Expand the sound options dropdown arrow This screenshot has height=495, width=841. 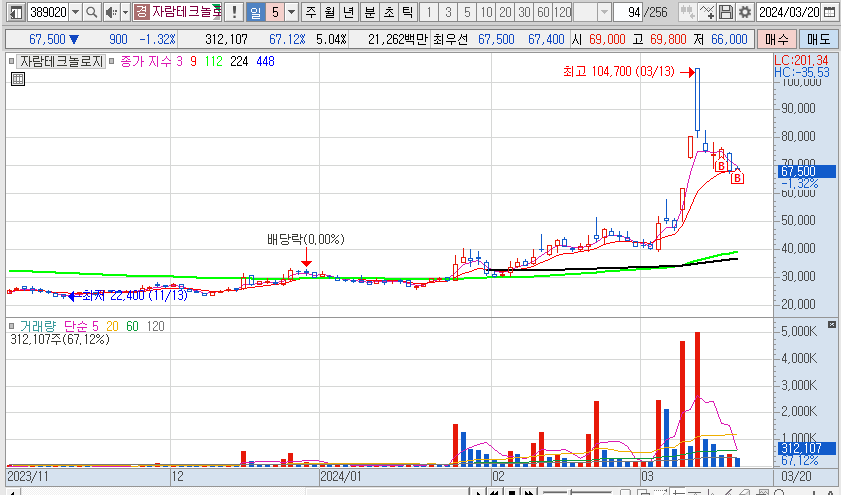tap(126, 12)
